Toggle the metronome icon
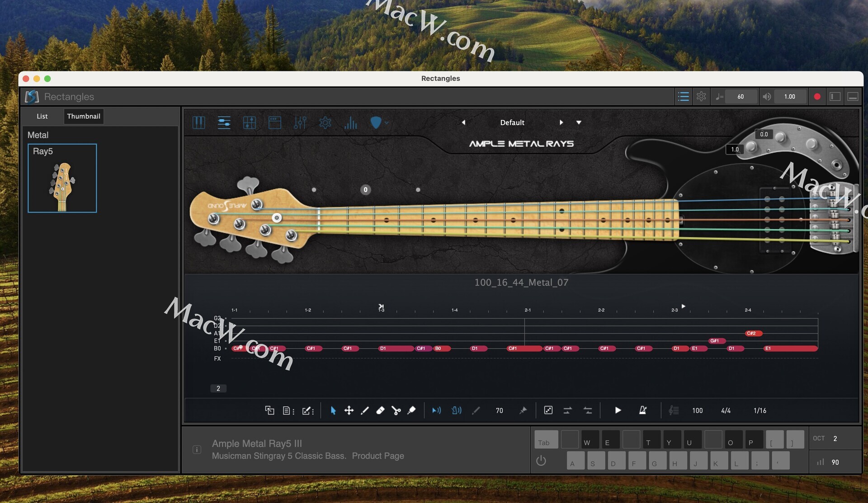The width and height of the screenshot is (868, 503). (642, 410)
